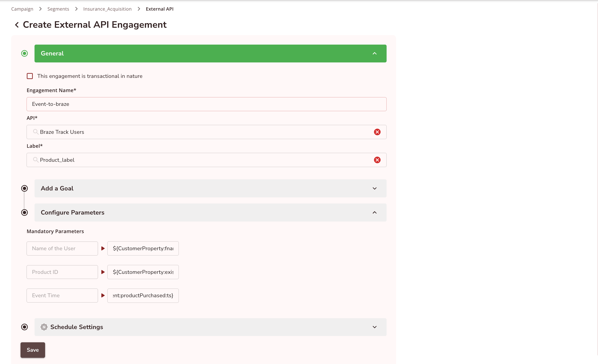Click the gear icon beside Schedule Settings
The image size is (598, 364).
point(44,327)
